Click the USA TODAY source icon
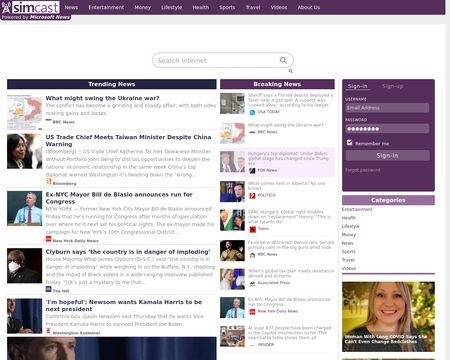The image size is (450, 360). (252, 112)
